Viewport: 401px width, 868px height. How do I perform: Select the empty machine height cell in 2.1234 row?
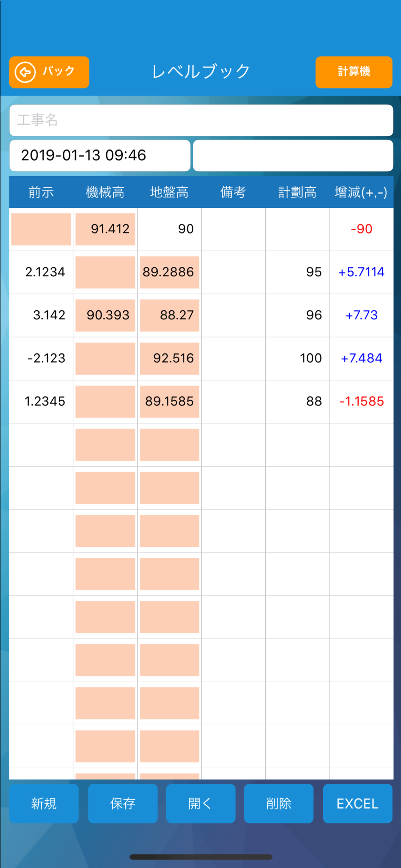tap(105, 272)
